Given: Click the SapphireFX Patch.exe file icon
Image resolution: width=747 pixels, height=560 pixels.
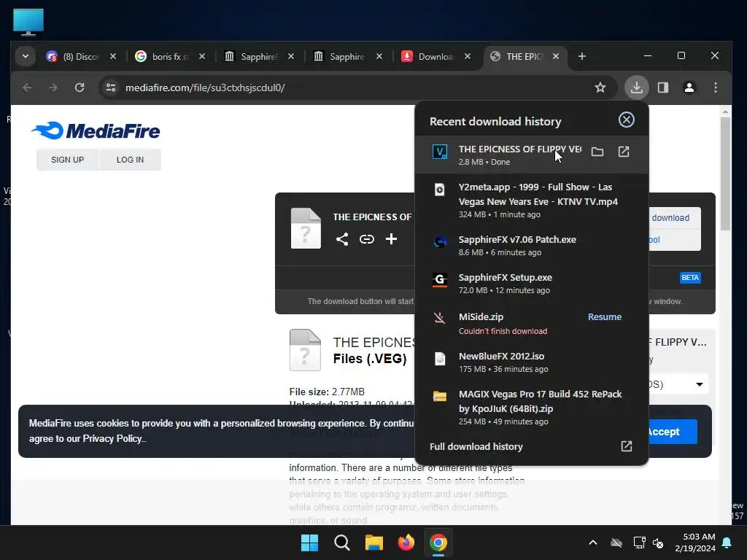Looking at the screenshot, I should click(440, 241).
